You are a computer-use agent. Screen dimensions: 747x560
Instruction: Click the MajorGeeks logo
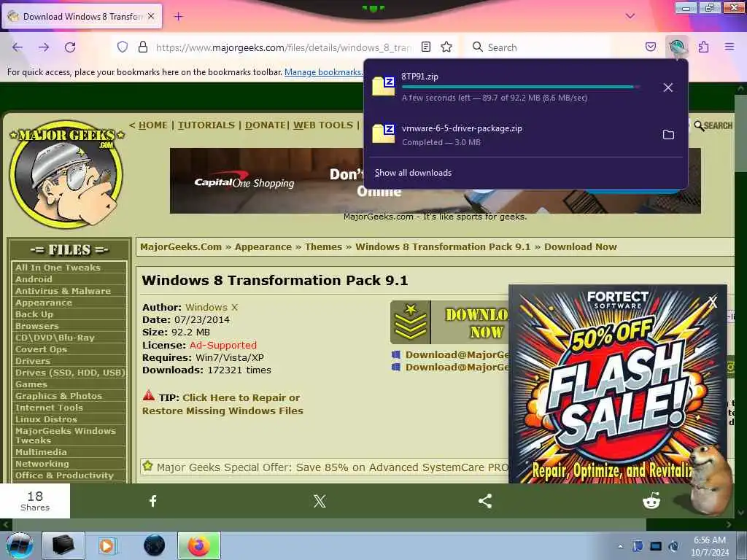pyautogui.click(x=66, y=174)
